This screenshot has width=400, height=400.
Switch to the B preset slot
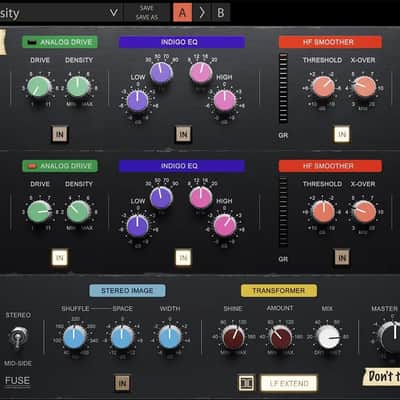(221, 13)
